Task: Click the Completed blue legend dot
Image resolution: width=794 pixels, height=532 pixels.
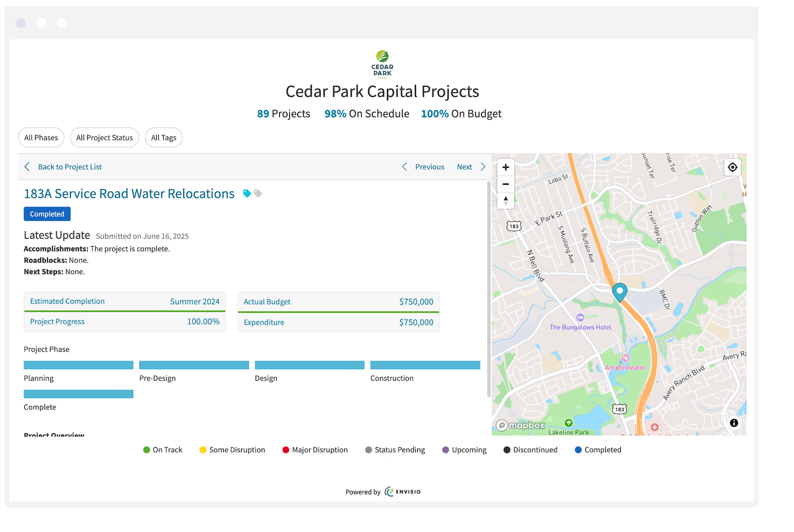Action: [578, 450]
